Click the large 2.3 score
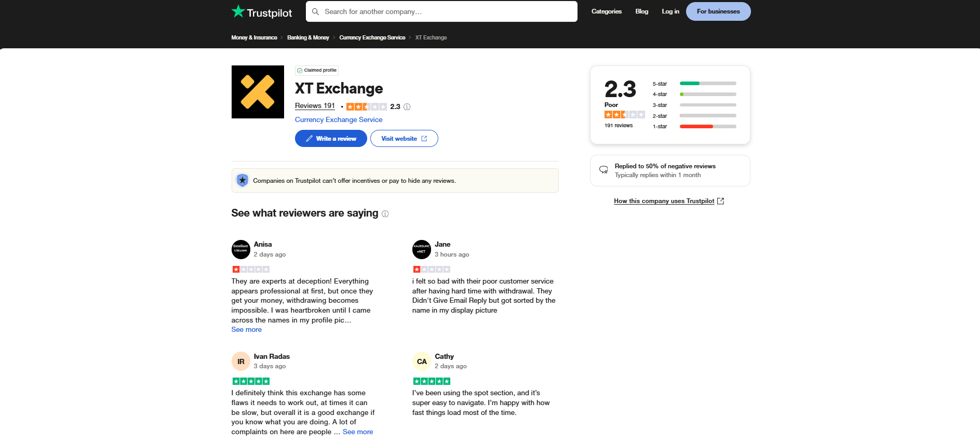Screen dimensions: 980x443 point(620,89)
